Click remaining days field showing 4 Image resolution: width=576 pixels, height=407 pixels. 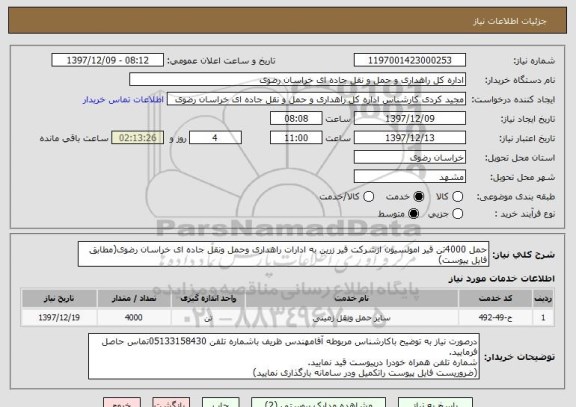click(215, 138)
